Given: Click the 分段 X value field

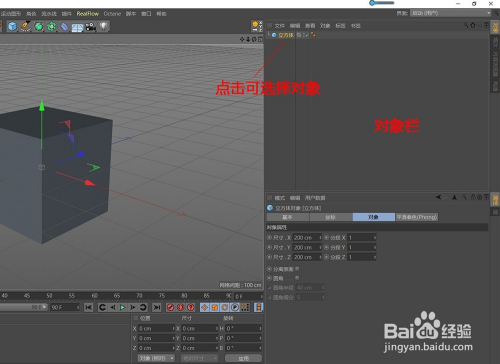Looking at the screenshot, I should point(362,238).
